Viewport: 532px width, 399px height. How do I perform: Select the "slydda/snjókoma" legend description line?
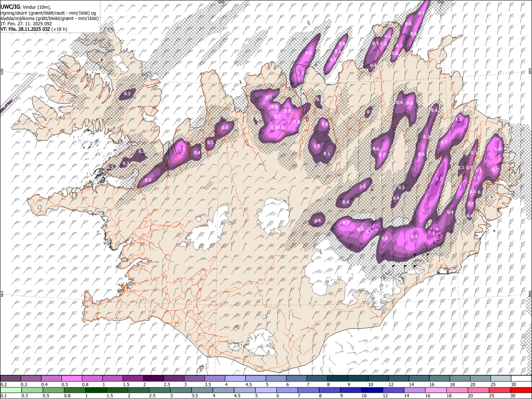pos(49,18)
